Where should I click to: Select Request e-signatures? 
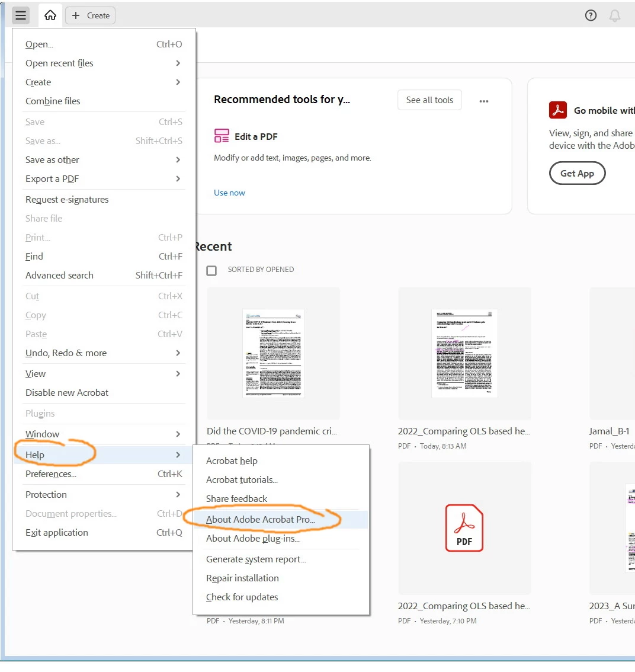(104, 199)
